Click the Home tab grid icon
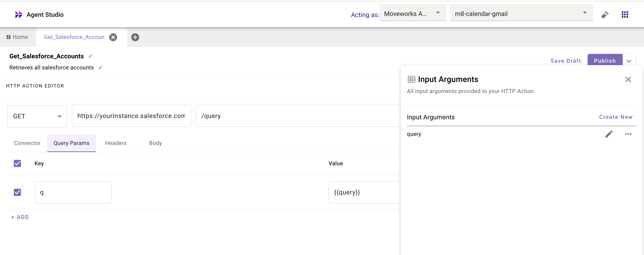This screenshot has height=255, width=644. tap(9, 37)
